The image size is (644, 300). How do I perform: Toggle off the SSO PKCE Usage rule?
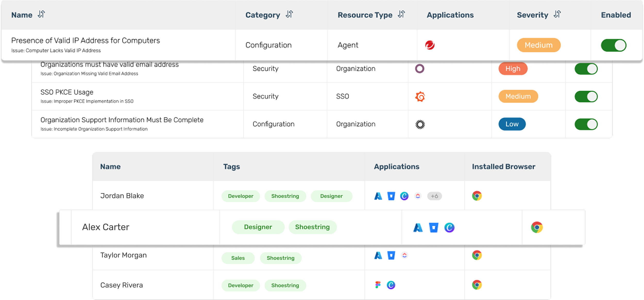pyautogui.click(x=586, y=97)
